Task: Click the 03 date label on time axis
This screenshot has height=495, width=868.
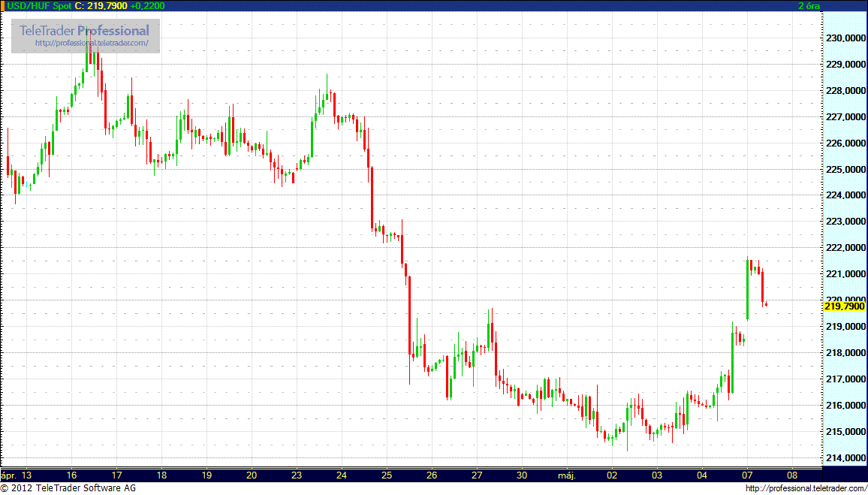Action: (657, 475)
